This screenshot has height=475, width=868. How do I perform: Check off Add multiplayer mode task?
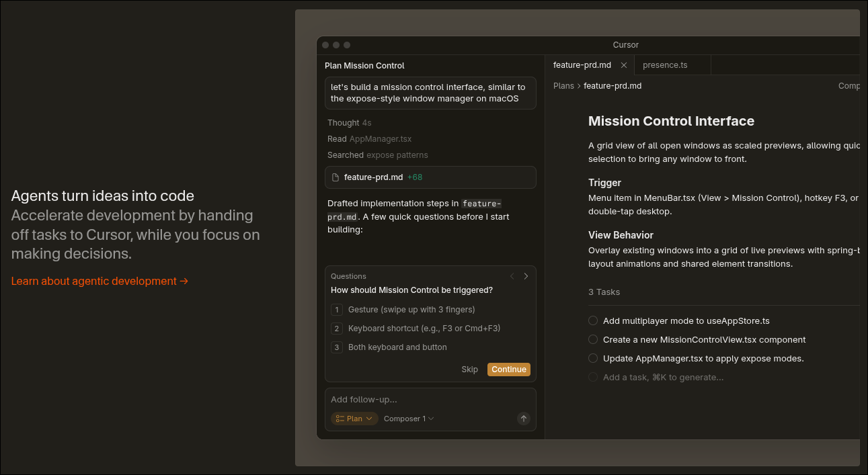pos(593,321)
